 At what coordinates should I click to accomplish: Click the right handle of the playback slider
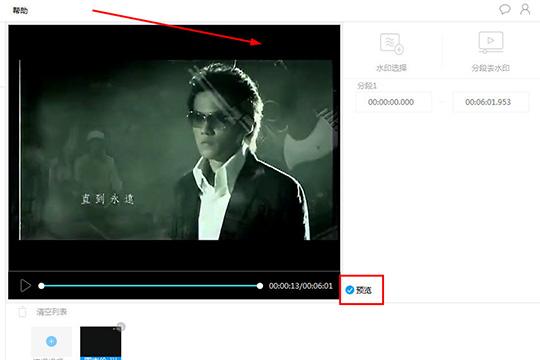(x=260, y=286)
